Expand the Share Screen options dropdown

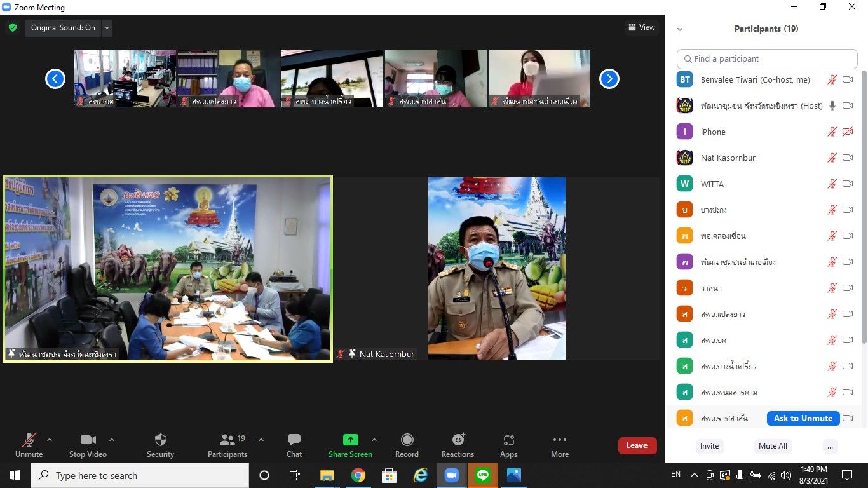pyautogui.click(x=374, y=438)
